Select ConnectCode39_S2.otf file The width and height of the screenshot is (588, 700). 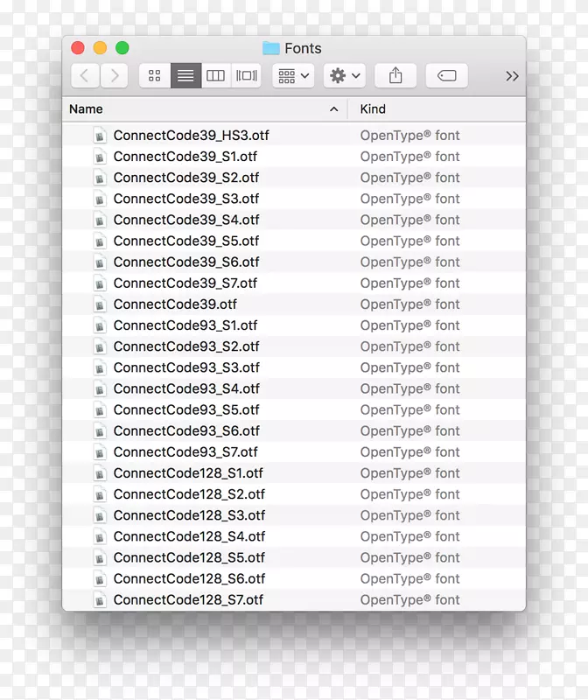point(294,178)
